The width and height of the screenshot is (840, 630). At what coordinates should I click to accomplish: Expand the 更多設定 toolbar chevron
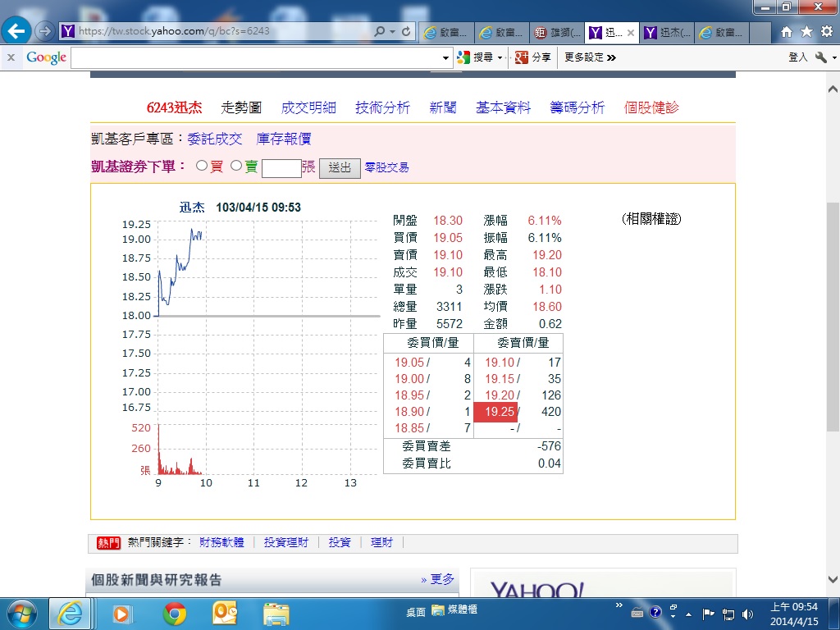click(612, 57)
